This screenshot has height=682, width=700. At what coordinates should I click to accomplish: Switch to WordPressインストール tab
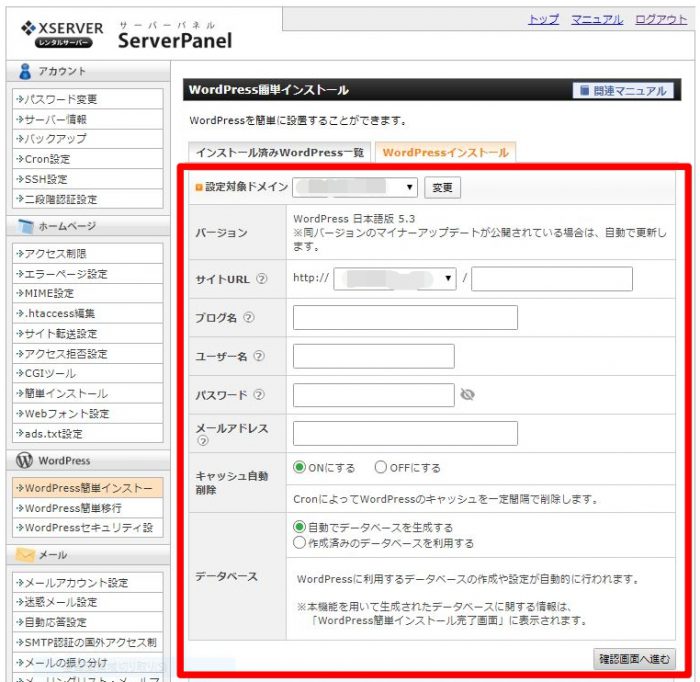click(446, 152)
